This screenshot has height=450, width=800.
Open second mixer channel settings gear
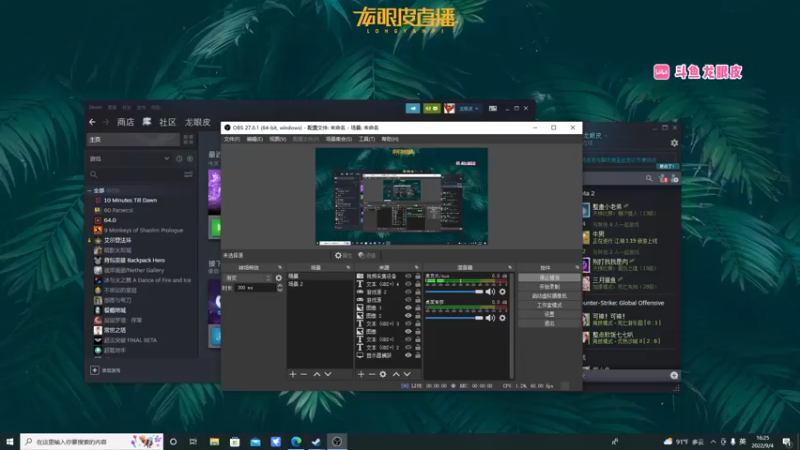click(x=503, y=318)
